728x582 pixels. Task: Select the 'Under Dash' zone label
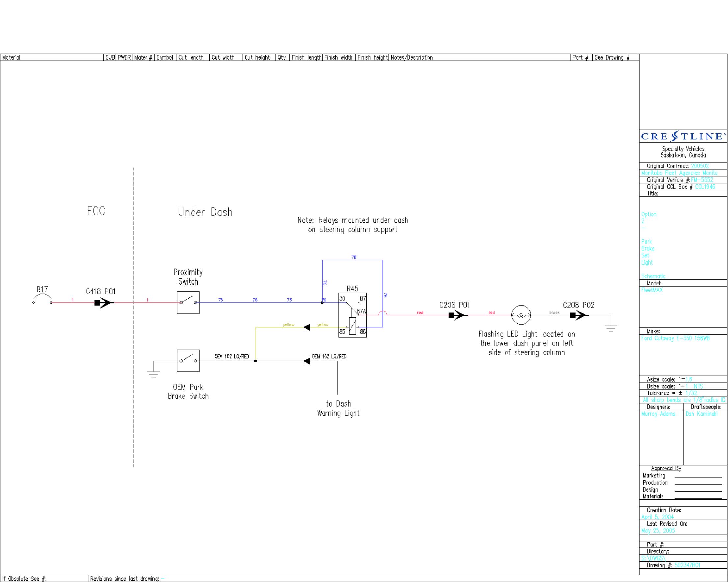tap(205, 212)
